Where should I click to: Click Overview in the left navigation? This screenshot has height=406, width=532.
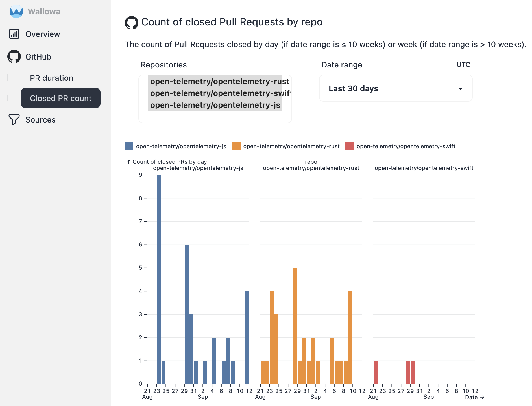(x=43, y=34)
